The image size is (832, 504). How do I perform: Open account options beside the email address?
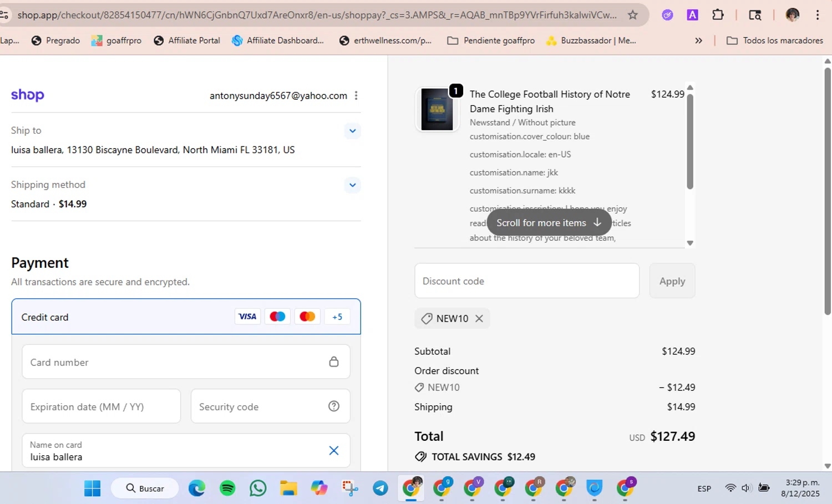pos(356,96)
